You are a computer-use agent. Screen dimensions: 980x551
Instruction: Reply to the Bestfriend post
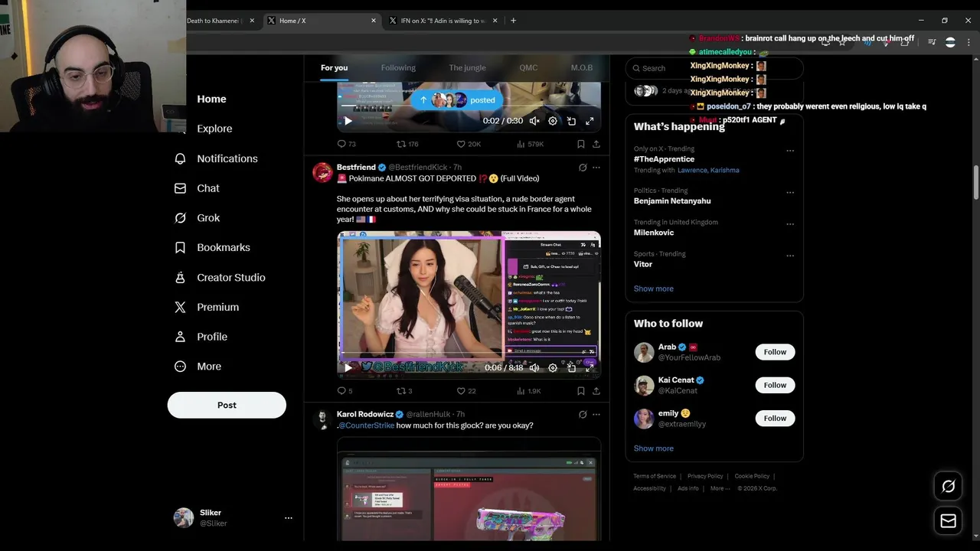pyautogui.click(x=345, y=391)
